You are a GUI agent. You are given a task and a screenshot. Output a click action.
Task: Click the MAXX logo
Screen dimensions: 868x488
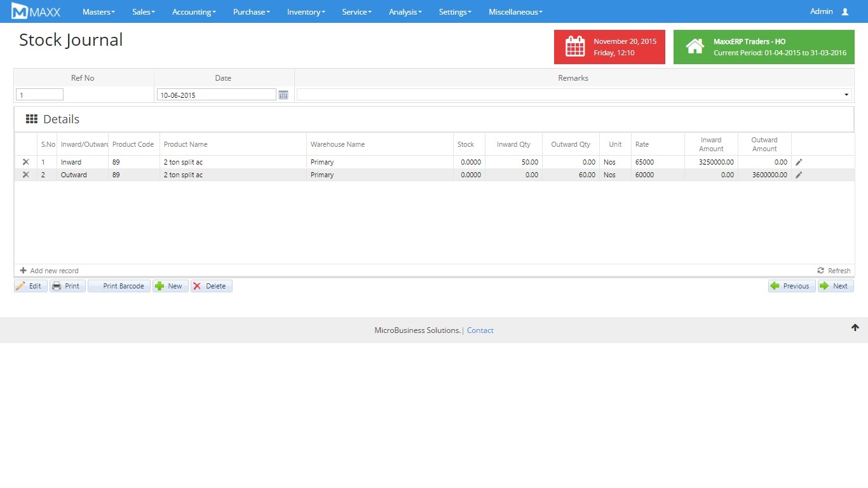pyautogui.click(x=36, y=11)
